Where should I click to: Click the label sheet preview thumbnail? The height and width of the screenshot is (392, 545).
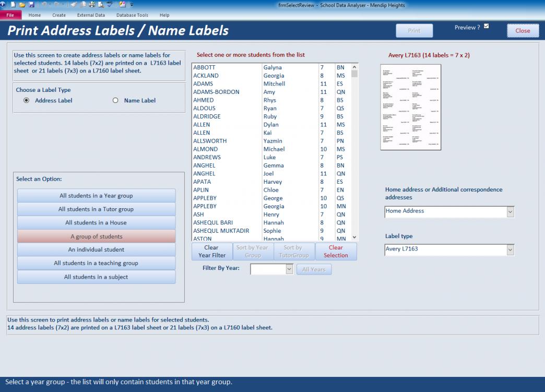410,107
